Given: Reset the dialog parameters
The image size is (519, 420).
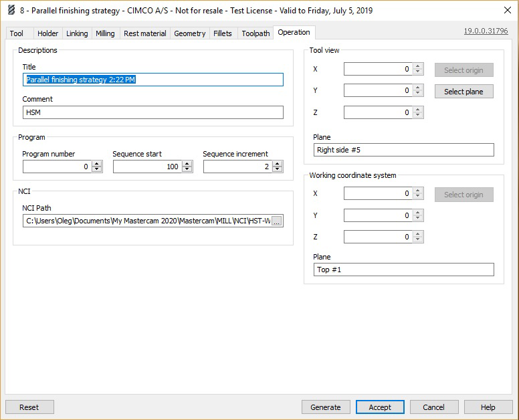Looking at the screenshot, I should click(x=29, y=407).
